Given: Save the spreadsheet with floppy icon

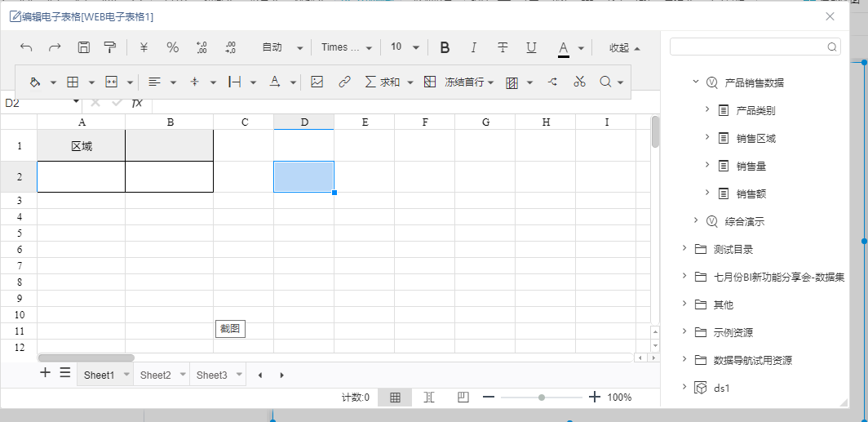Looking at the screenshot, I should pos(83,47).
